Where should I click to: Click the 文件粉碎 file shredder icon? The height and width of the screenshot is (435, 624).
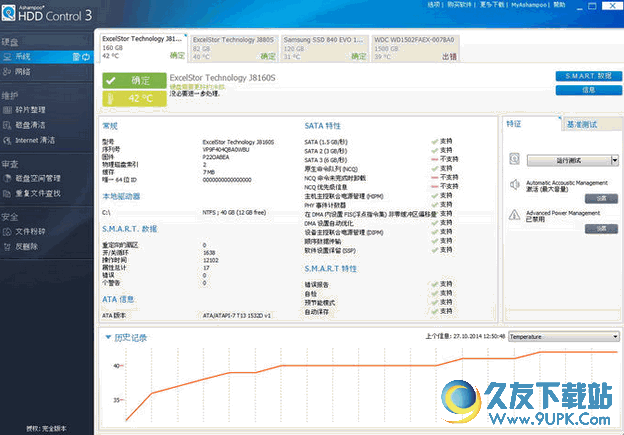7,231
